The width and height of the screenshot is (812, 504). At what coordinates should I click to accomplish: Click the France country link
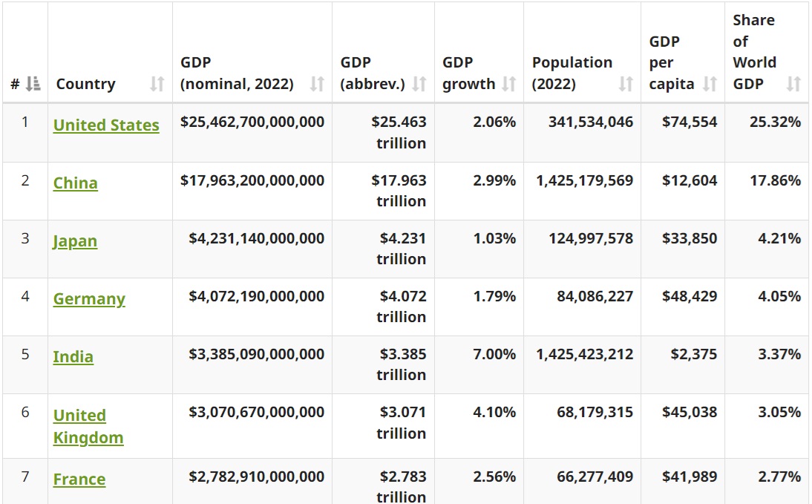click(79, 480)
